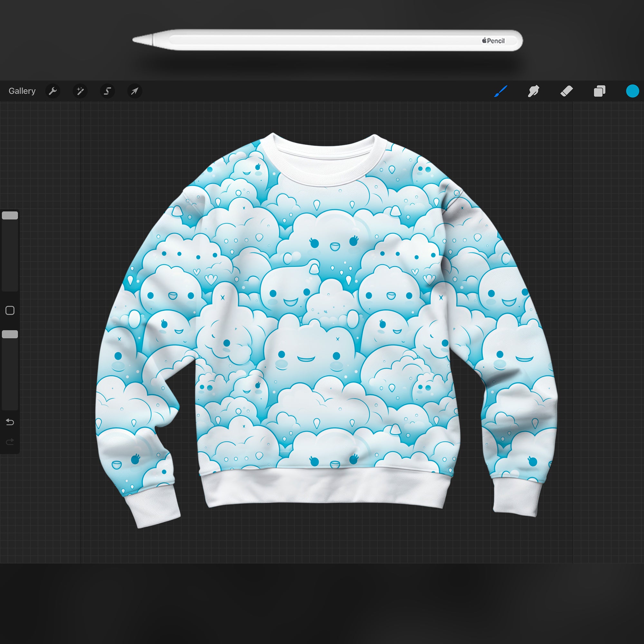Tap the Undo arrow

point(10,422)
